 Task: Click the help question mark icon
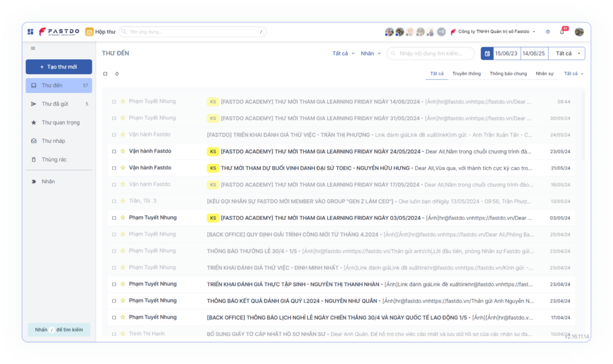click(548, 32)
